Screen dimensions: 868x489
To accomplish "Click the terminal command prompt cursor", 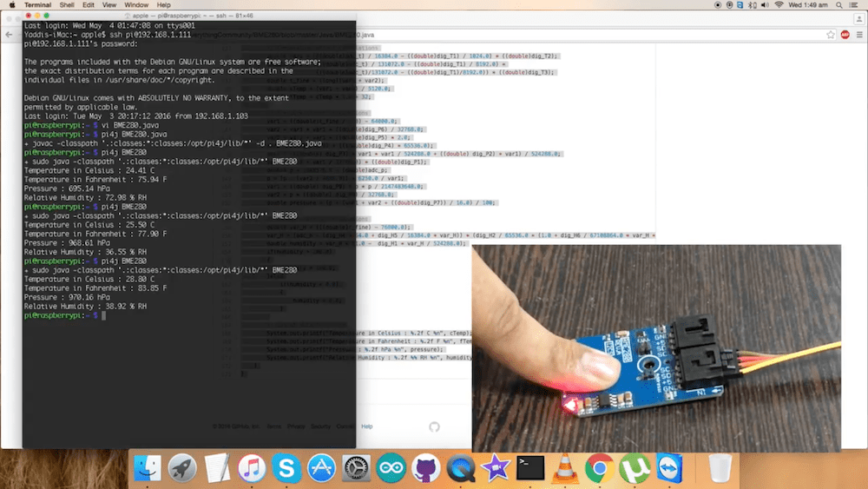I will (x=103, y=315).
